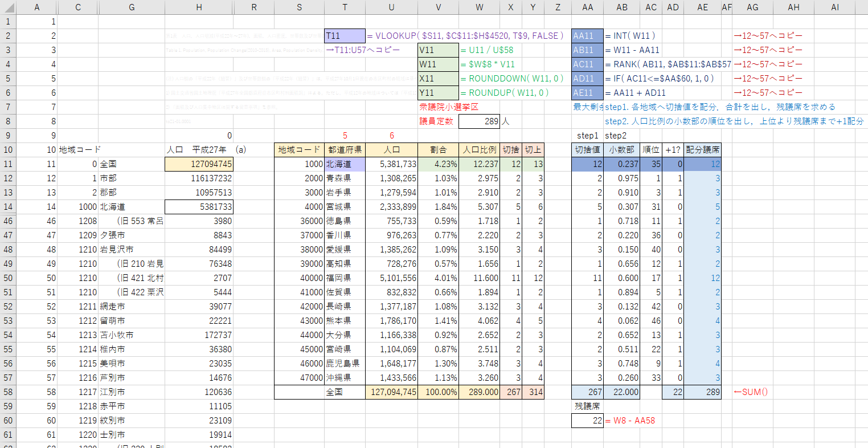This screenshot has width=868, height=448.
Task: Select row header 58
Action: point(8,392)
